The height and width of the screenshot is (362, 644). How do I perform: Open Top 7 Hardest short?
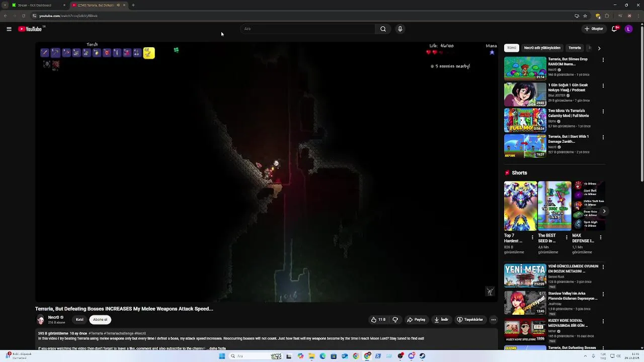520,206
